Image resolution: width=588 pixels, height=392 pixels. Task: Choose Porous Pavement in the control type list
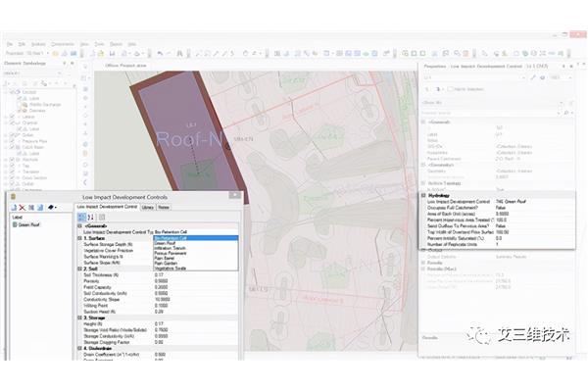click(195, 253)
